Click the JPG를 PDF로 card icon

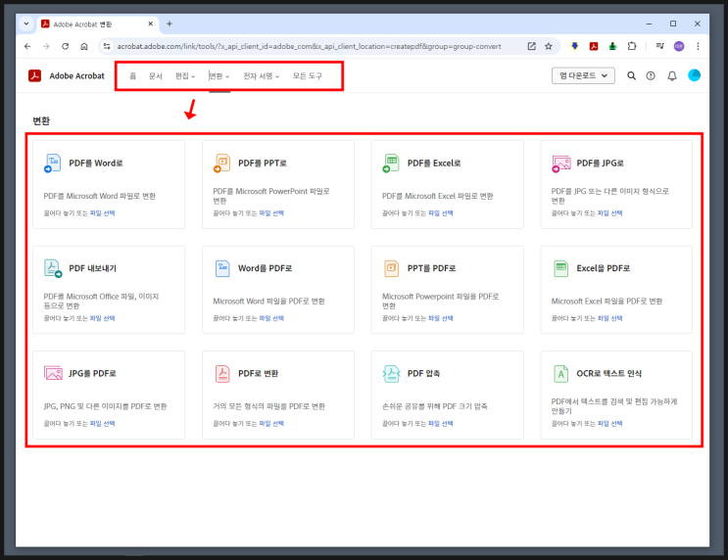(x=53, y=373)
